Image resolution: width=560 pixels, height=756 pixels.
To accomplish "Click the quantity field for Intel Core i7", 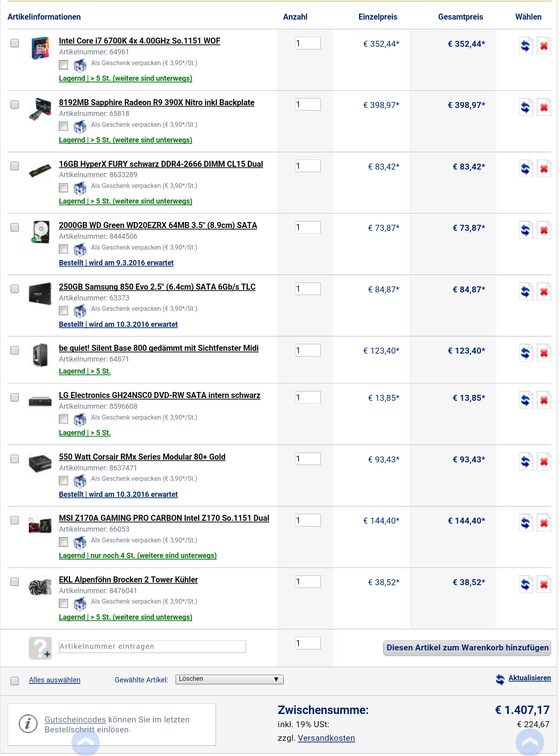I will tap(308, 43).
